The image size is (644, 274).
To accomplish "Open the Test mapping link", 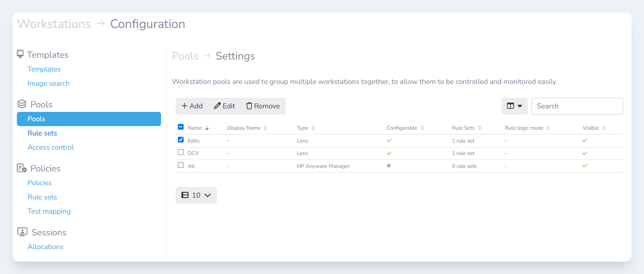I will (x=49, y=211).
